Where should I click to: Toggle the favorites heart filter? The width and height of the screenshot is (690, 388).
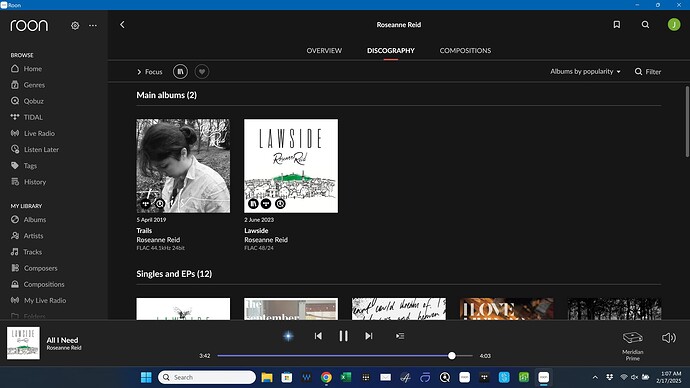coord(202,71)
